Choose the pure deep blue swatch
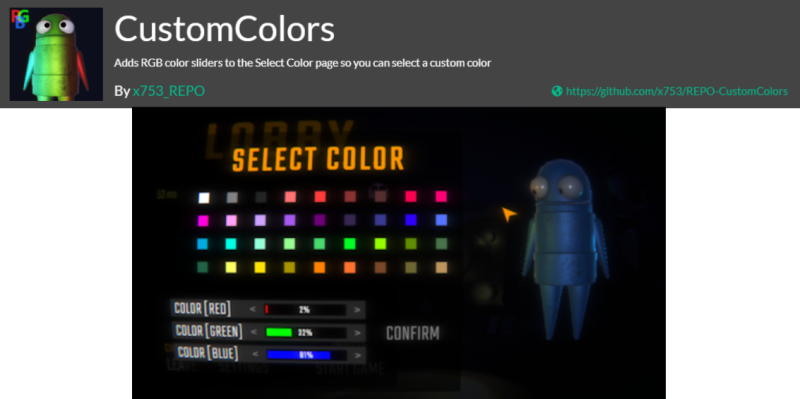 pyautogui.click(x=411, y=220)
